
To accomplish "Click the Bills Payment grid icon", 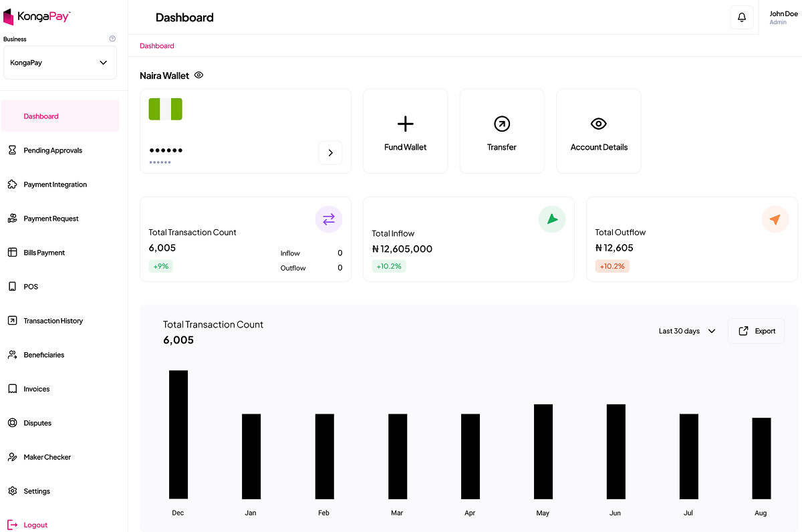I will 12,253.
